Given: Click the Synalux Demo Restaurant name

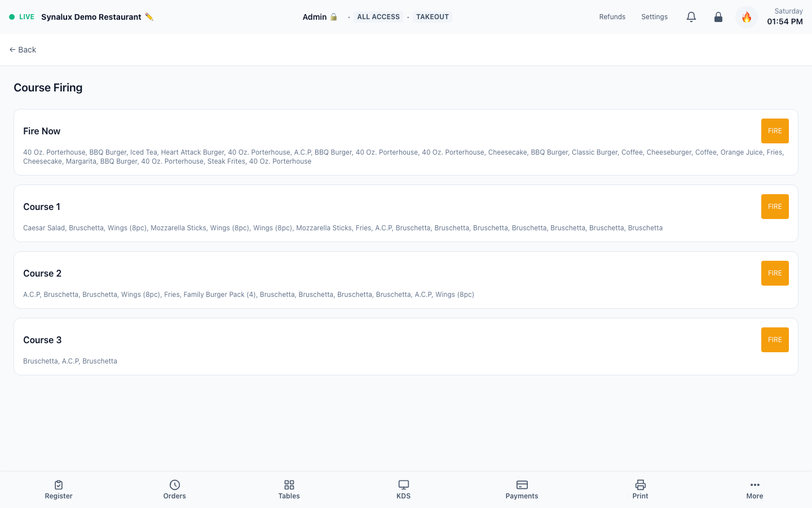Looking at the screenshot, I should 91,17.
